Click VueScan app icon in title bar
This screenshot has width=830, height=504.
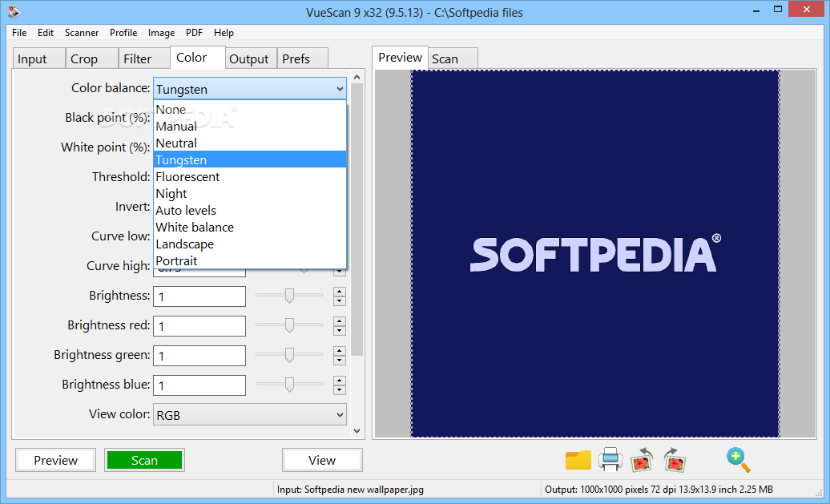pyautogui.click(x=14, y=12)
